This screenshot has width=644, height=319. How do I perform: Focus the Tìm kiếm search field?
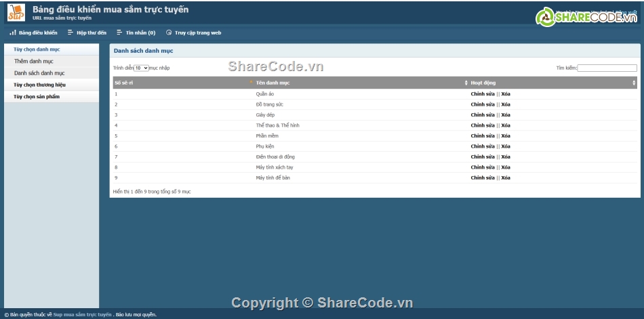607,68
